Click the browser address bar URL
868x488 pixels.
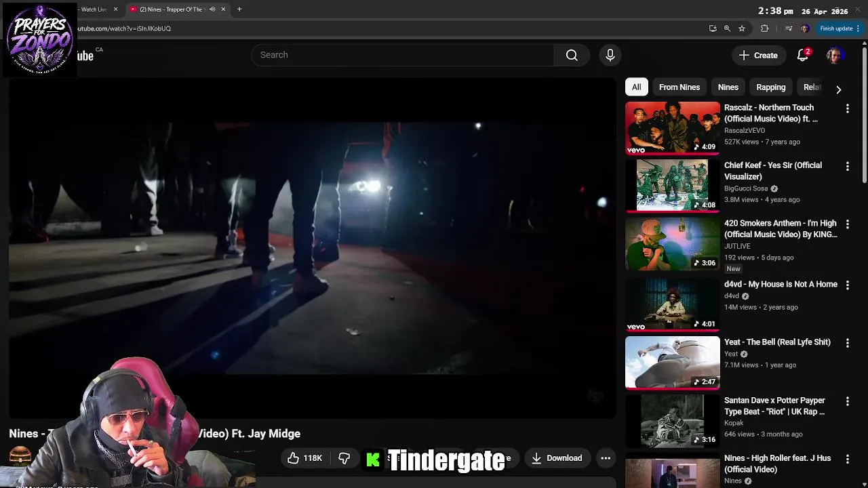click(124, 28)
